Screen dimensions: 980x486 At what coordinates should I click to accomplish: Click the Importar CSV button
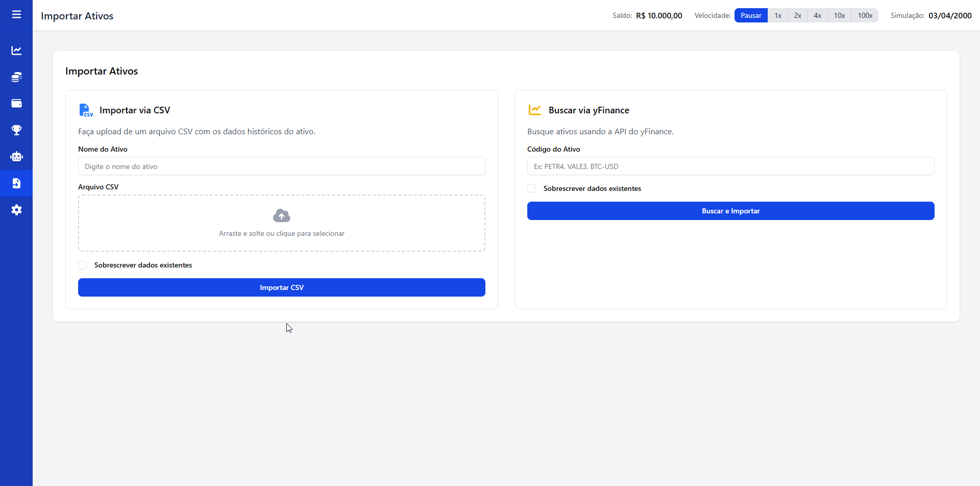(281, 287)
